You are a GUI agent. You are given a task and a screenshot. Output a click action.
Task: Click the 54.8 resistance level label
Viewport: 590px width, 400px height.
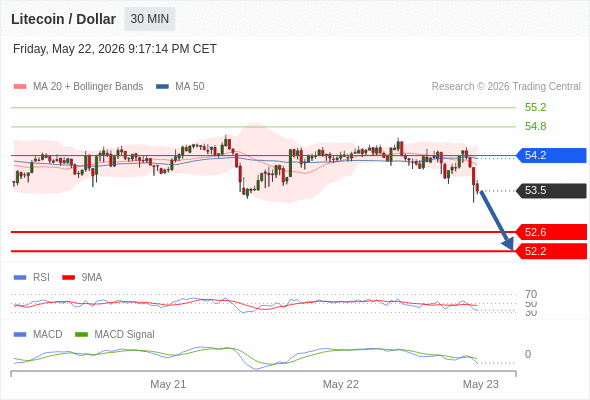(x=535, y=126)
